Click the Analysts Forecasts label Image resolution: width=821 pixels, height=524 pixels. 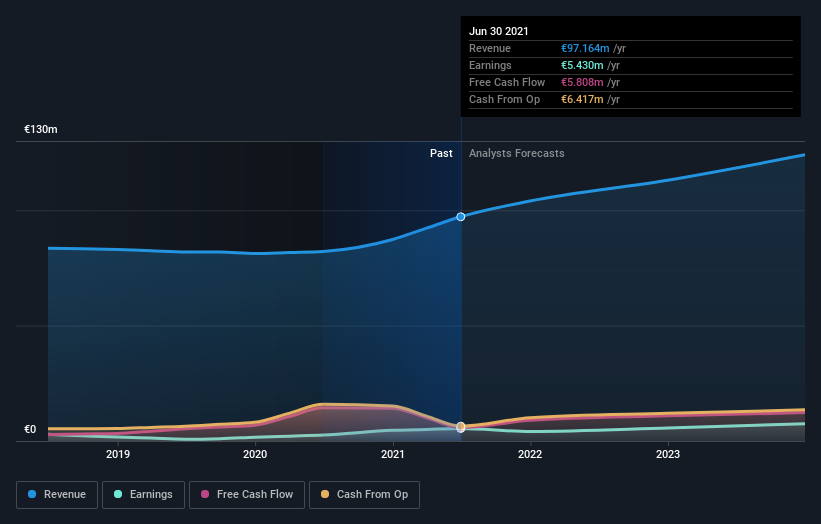[516, 153]
